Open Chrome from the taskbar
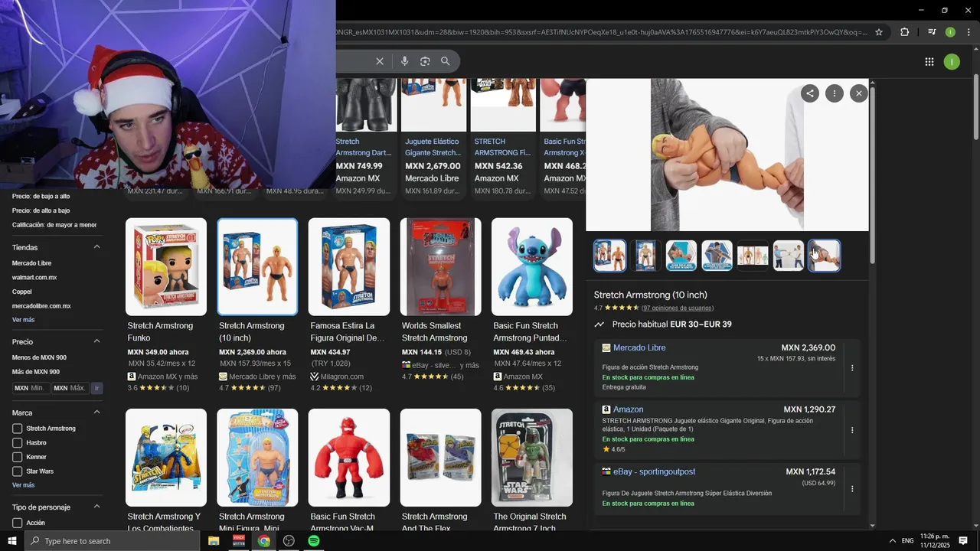Image resolution: width=980 pixels, height=551 pixels. pos(263,541)
